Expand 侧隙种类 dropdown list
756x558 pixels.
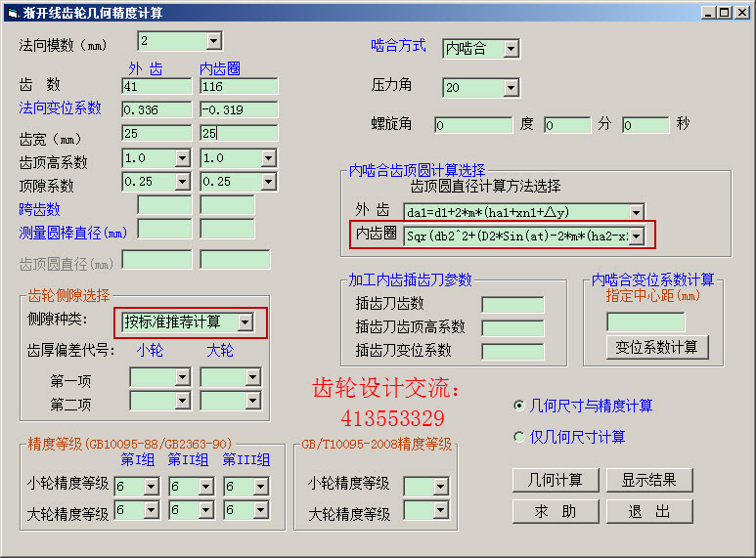[245, 322]
